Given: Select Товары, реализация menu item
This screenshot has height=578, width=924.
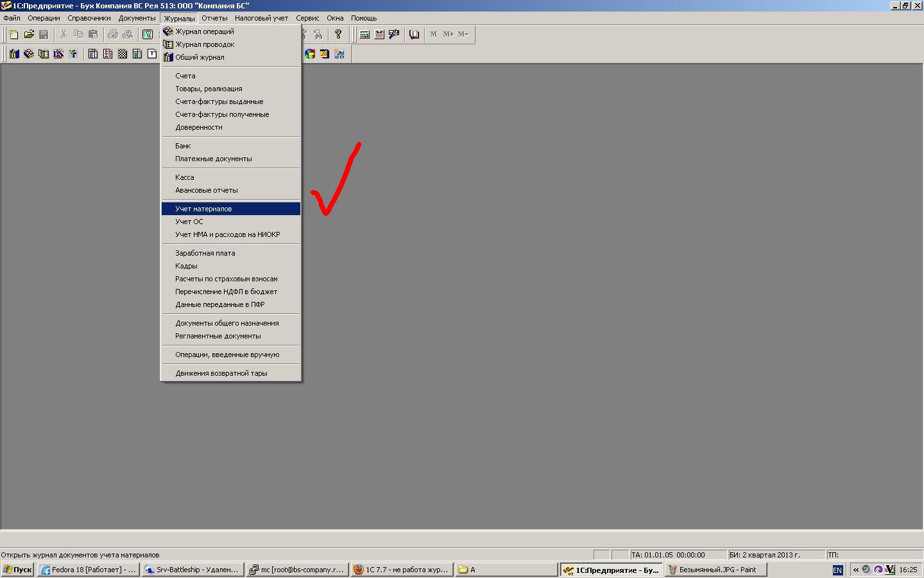Looking at the screenshot, I should click(x=231, y=89).
